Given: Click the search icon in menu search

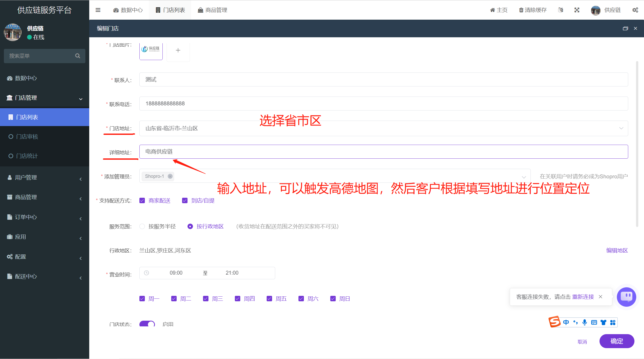Looking at the screenshot, I should [x=78, y=56].
